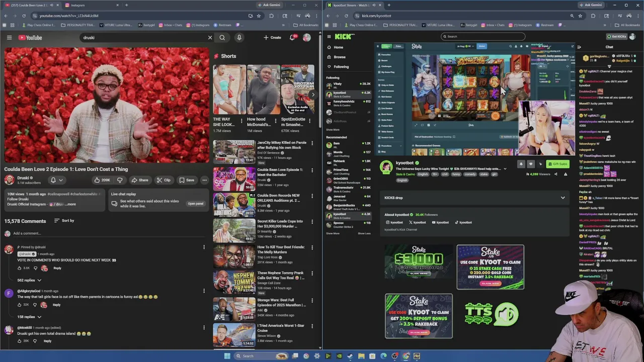Bookmark YouTube page with star icon
This screenshot has height=362, width=644.
click(259, 16)
